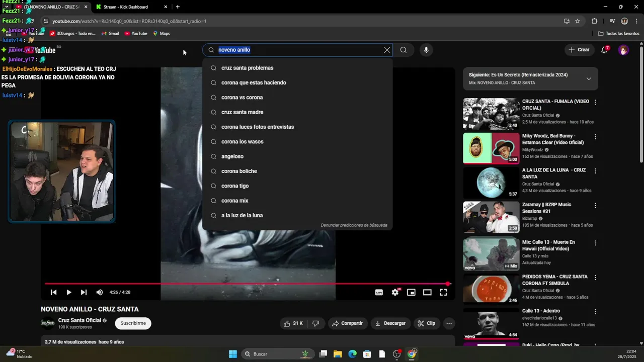Image resolution: width=644 pixels, height=362 pixels.
Task: Enable miniplayer mode
Action: [x=411, y=292]
